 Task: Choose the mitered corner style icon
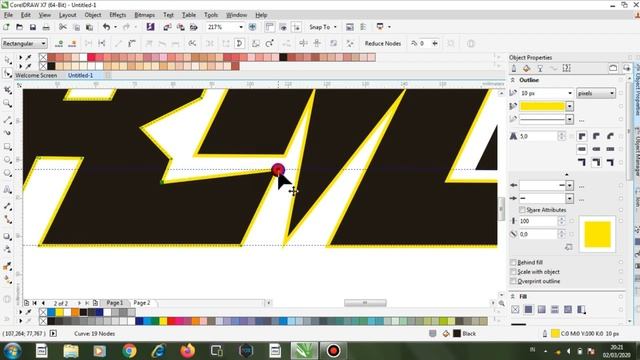pyautogui.click(x=582, y=136)
